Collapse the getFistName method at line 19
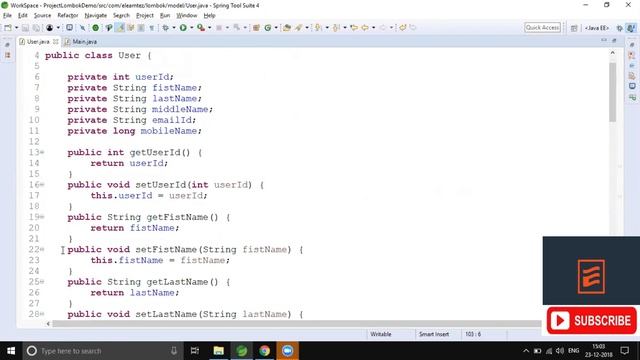 click(42, 217)
